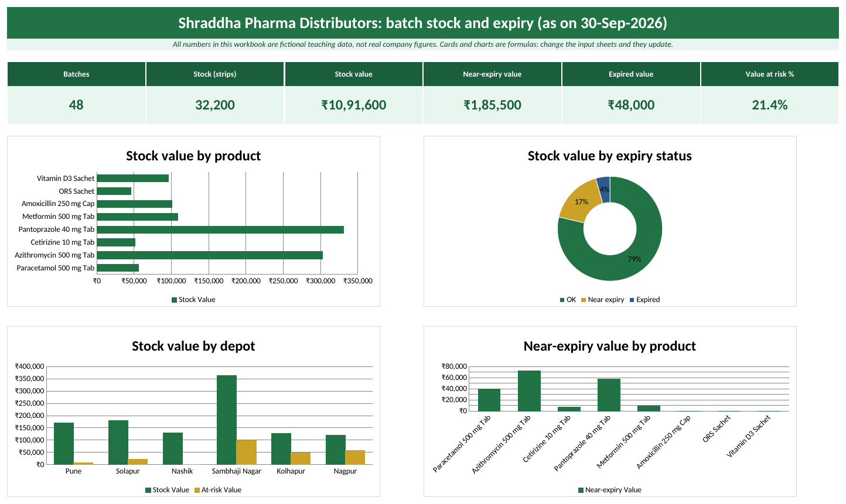Click the Batches value 48
Viewport: 846px width, 504px height.
pyautogui.click(x=76, y=105)
